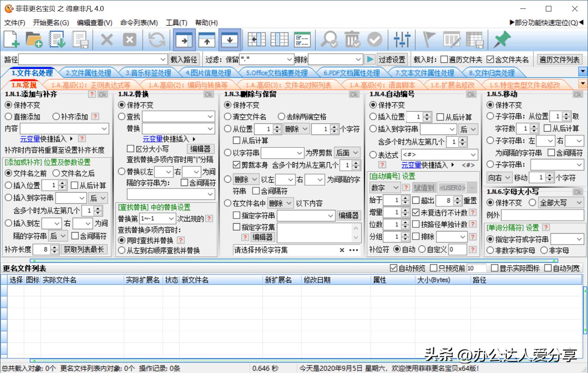Select the 直接添加 radio option
This screenshot has width=588, height=373.
[9, 116]
